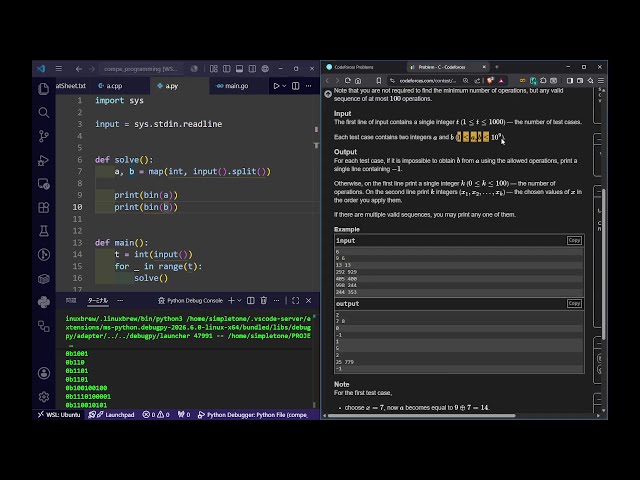
Task: Toggle the browser sidebar panel
Action: [x=570, y=81]
